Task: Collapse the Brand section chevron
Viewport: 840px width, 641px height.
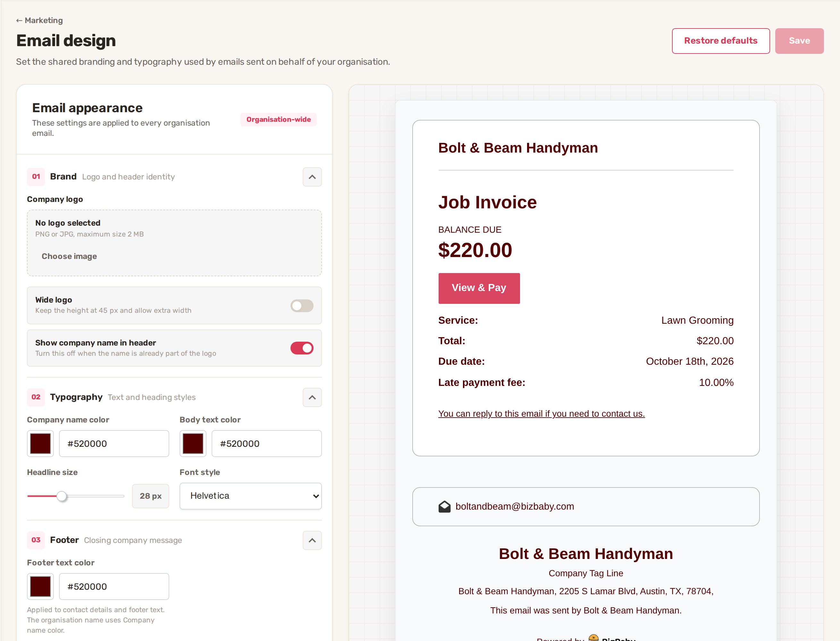Action: (312, 177)
